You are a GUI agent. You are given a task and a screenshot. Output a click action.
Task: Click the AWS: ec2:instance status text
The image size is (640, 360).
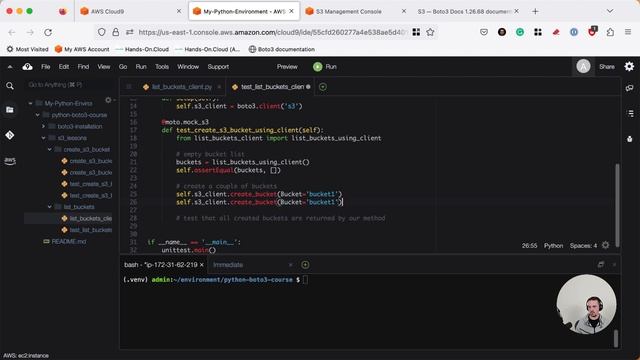point(26,356)
